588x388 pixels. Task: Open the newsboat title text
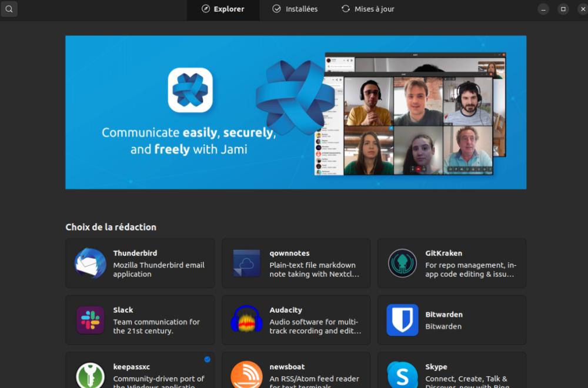(287, 367)
